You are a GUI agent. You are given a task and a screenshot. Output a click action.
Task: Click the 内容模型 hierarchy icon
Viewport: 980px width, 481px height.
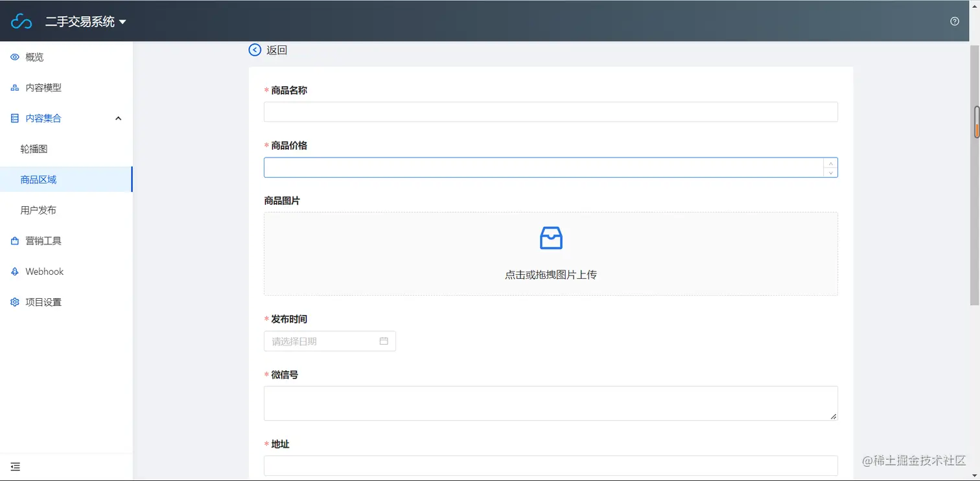(x=15, y=88)
